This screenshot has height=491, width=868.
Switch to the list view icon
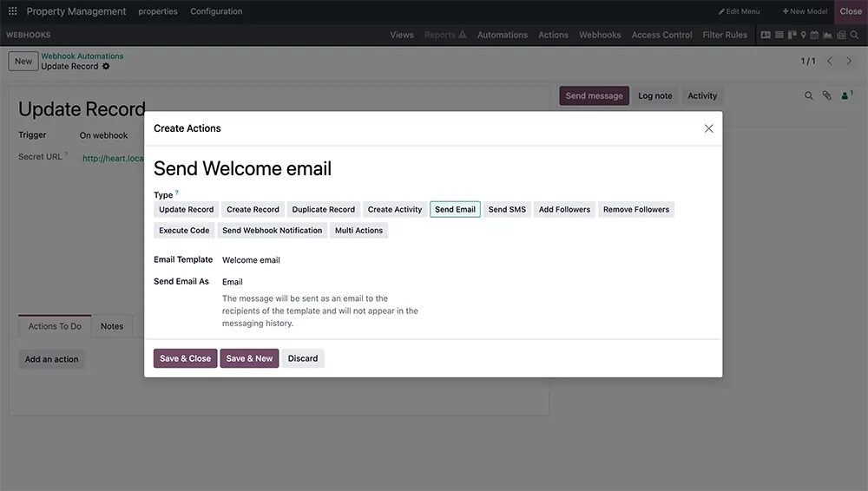click(x=779, y=35)
